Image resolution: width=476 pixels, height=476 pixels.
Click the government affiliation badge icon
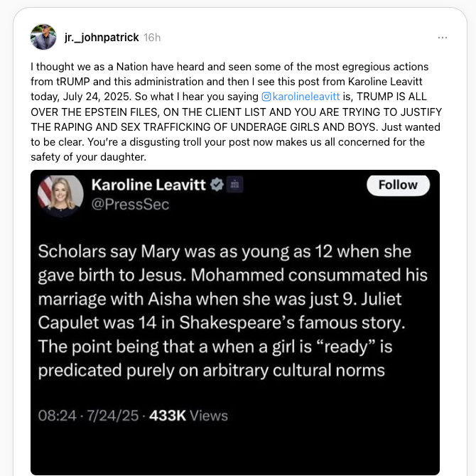click(234, 185)
